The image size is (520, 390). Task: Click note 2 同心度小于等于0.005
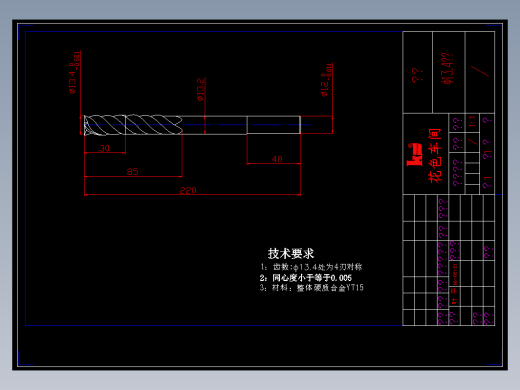(306, 278)
